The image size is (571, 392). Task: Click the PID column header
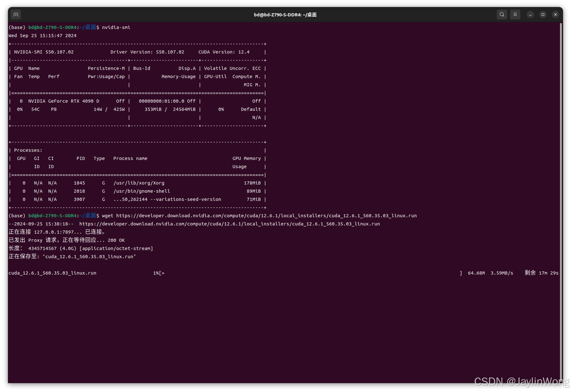tap(81, 158)
